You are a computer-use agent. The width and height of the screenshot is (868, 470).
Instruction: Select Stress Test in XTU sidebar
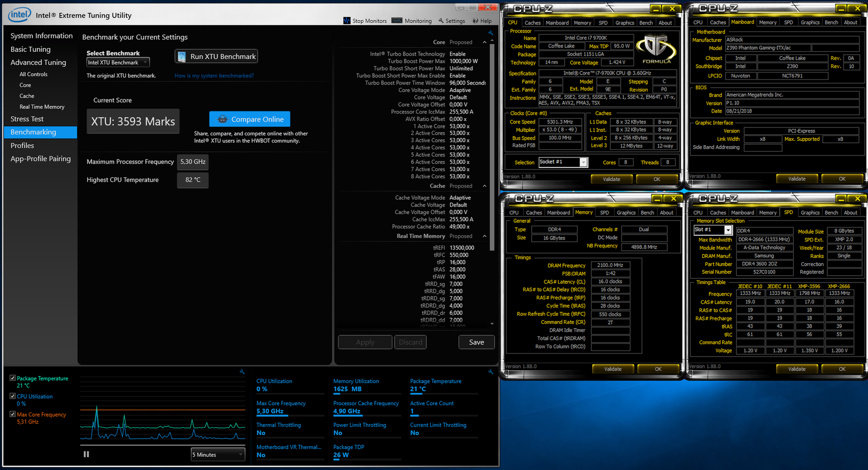(x=27, y=119)
